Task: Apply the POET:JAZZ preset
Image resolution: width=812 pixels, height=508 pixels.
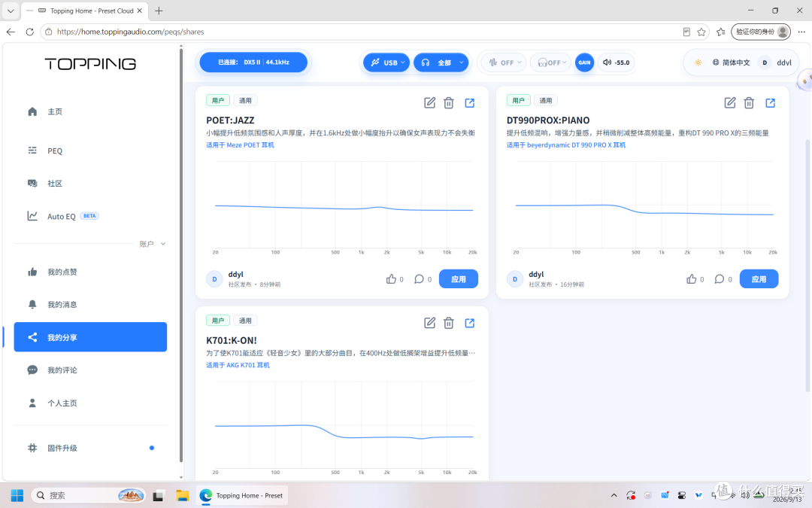Action: point(459,279)
